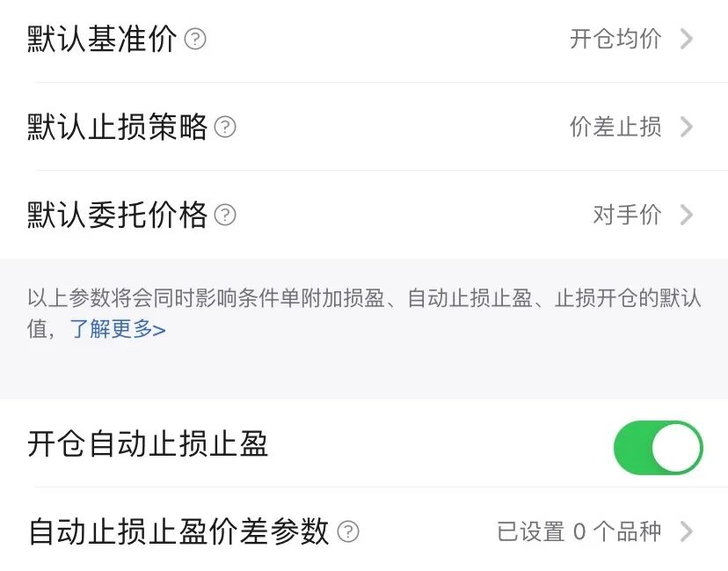The height and width of the screenshot is (571, 728).
Task: Pick the 对手价 order price value
Action: pyautogui.click(x=627, y=216)
